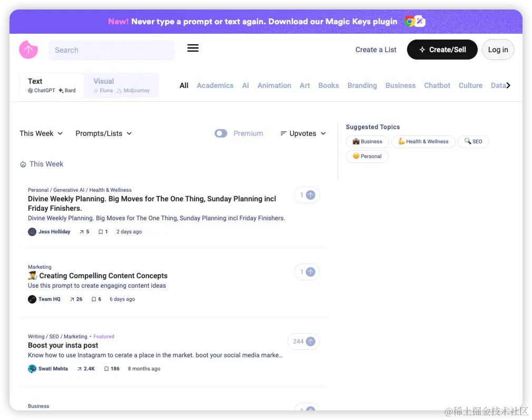Click the bookmark icon on Team HQ's prompt
532x420 pixels.
coord(94,299)
